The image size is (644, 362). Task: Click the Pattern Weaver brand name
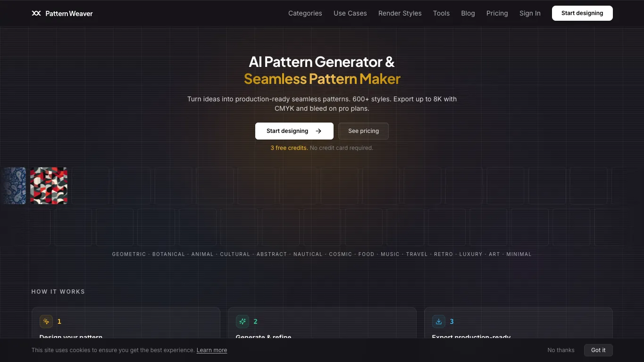69,14
